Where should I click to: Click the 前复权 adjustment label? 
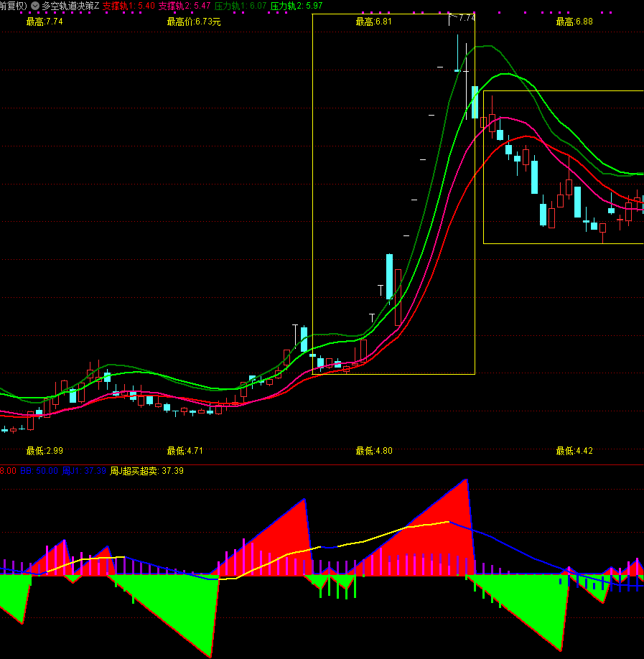12,6
